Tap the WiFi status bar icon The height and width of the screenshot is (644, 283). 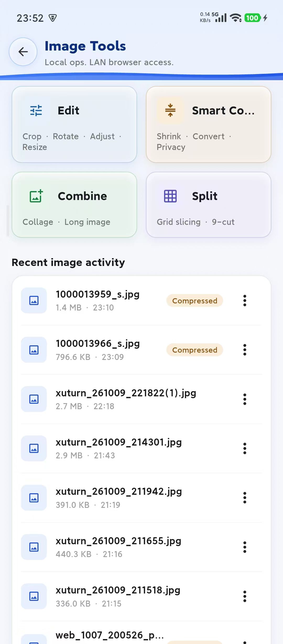(236, 18)
